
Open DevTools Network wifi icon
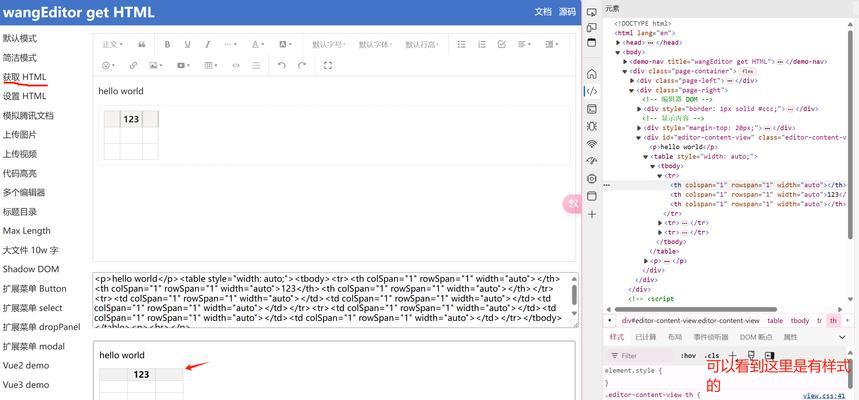[592, 144]
